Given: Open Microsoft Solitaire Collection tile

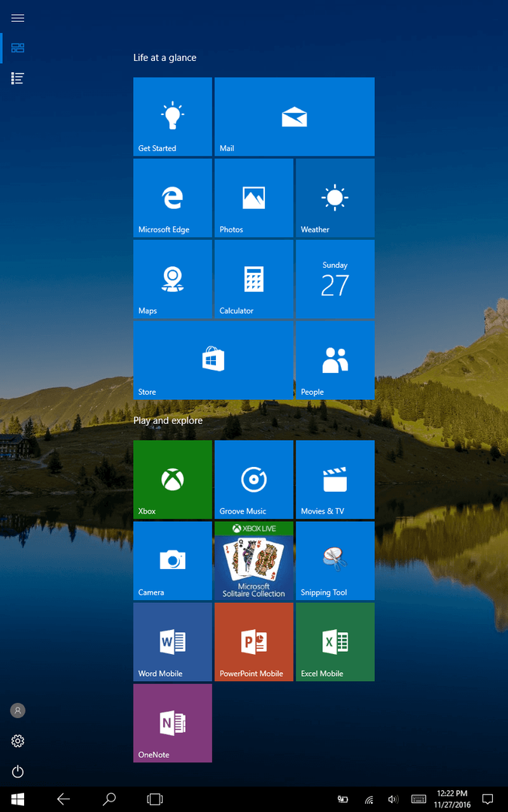Looking at the screenshot, I should click(x=254, y=561).
